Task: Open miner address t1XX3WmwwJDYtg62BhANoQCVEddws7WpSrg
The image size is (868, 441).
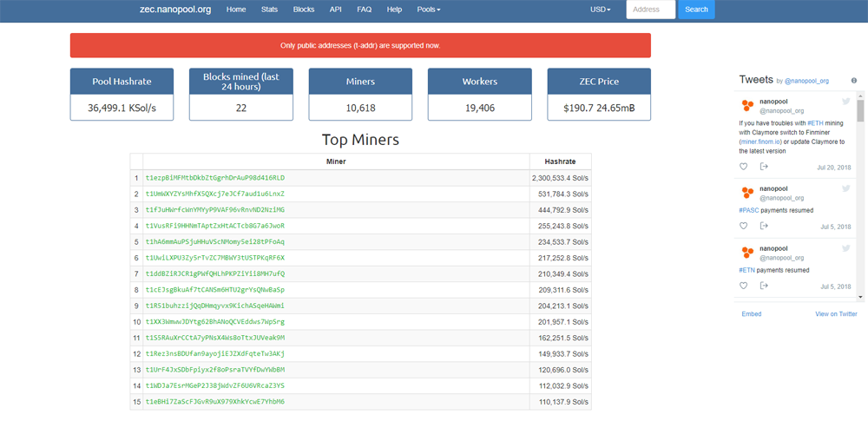Action: pos(214,321)
